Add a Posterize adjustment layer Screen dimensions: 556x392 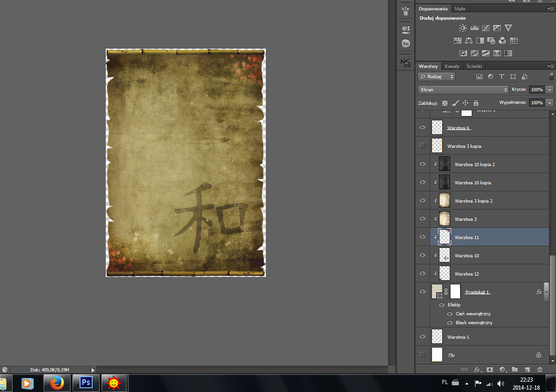475,53
